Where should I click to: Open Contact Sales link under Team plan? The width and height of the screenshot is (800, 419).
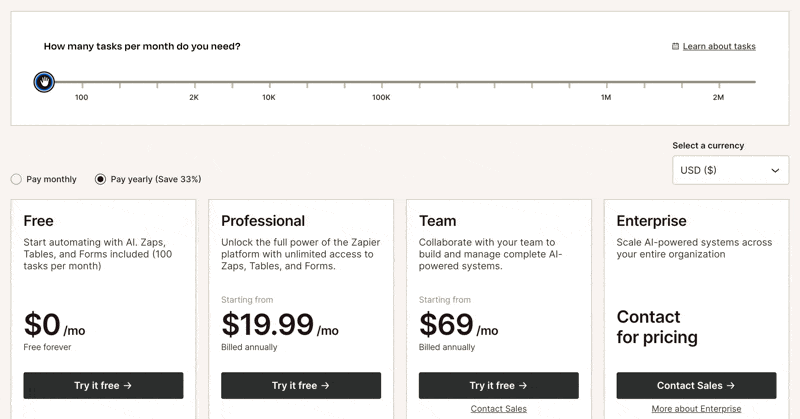click(x=498, y=408)
